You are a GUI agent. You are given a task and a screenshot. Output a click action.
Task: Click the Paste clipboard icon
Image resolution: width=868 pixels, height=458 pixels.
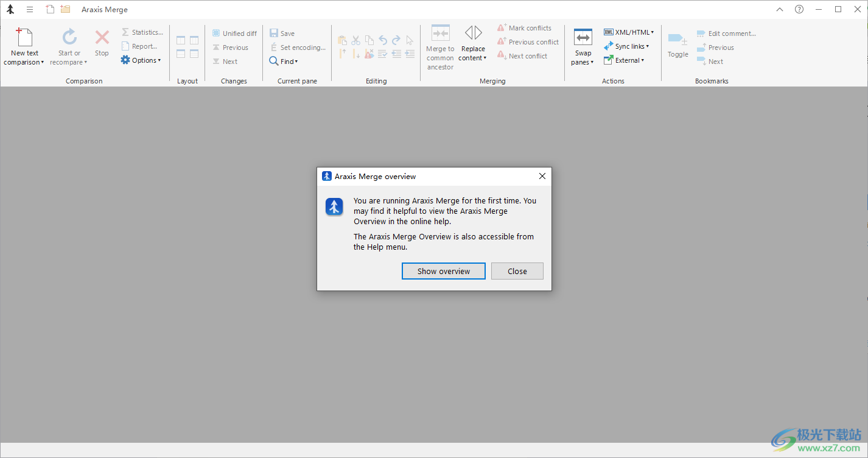coord(342,40)
